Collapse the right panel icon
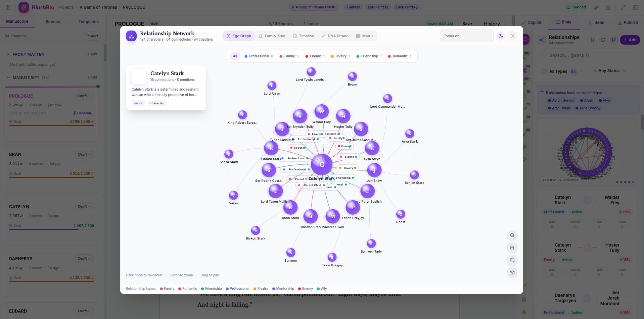 (x=635, y=7)
